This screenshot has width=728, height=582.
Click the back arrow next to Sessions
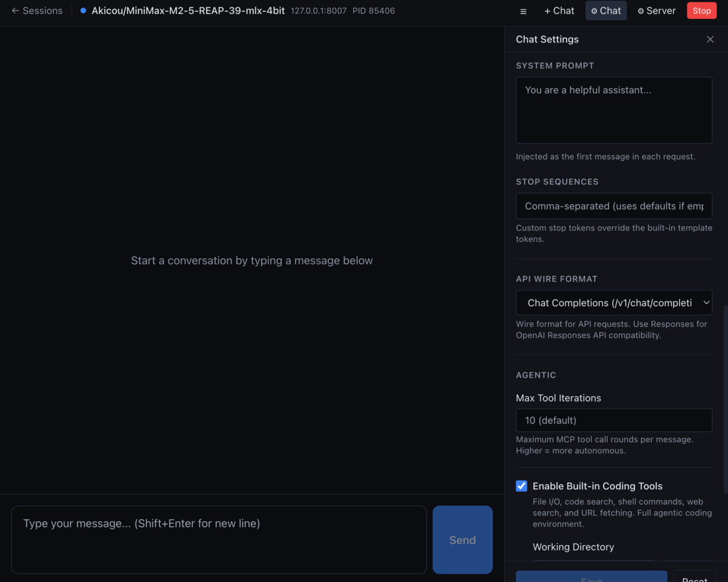tap(14, 10)
